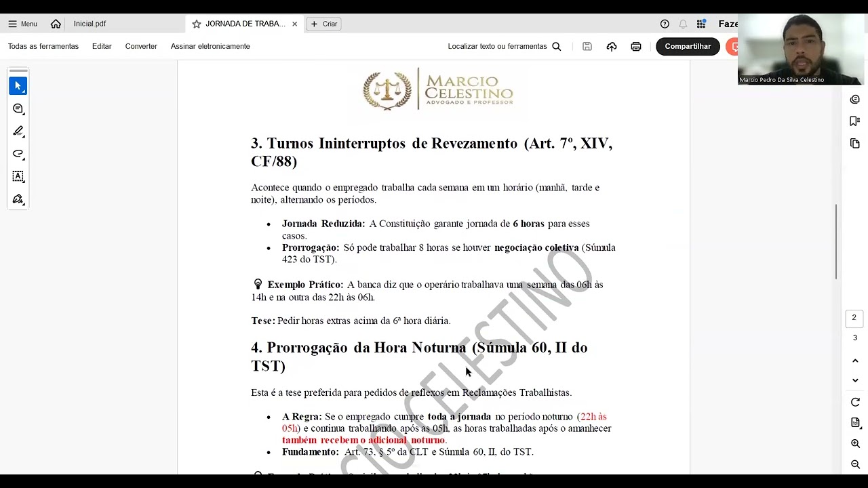This screenshot has height=488, width=868.
Task: Choose the fill and sign pen tool
Action: tap(18, 199)
